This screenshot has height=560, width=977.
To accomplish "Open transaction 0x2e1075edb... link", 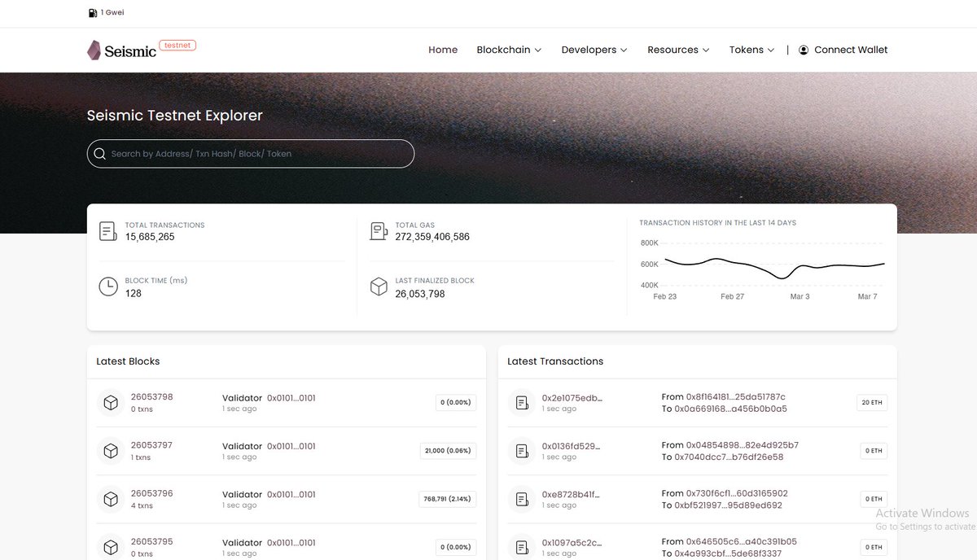I will [572, 398].
